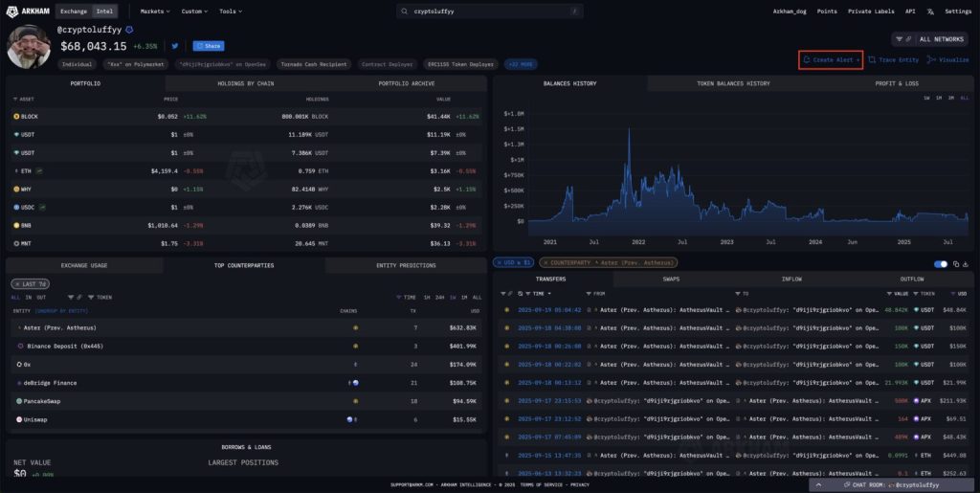
Task: Click the chain filter icon in transfers header
Action: coord(503,294)
